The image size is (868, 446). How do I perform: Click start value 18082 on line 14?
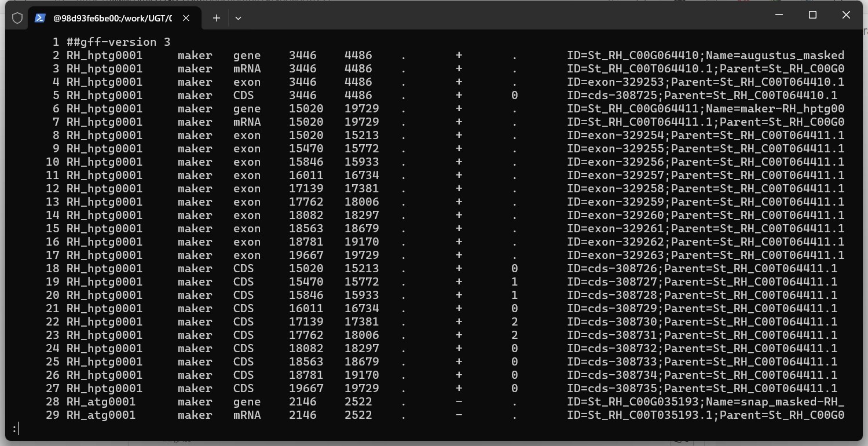(306, 215)
